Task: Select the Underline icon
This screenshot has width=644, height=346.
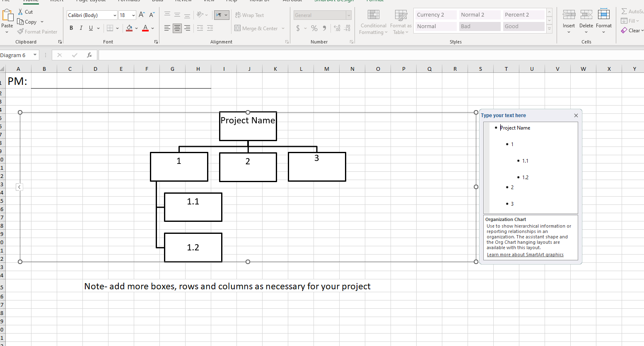Action: pyautogui.click(x=90, y=28)
